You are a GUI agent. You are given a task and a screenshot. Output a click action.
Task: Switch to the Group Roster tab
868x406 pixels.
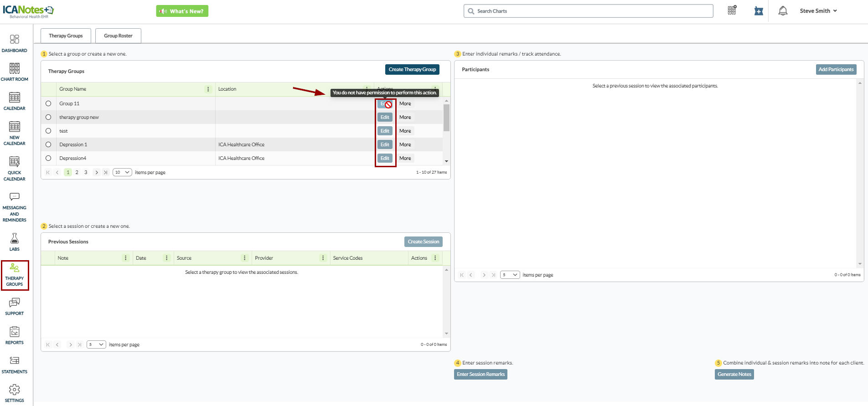coord(118,36)
